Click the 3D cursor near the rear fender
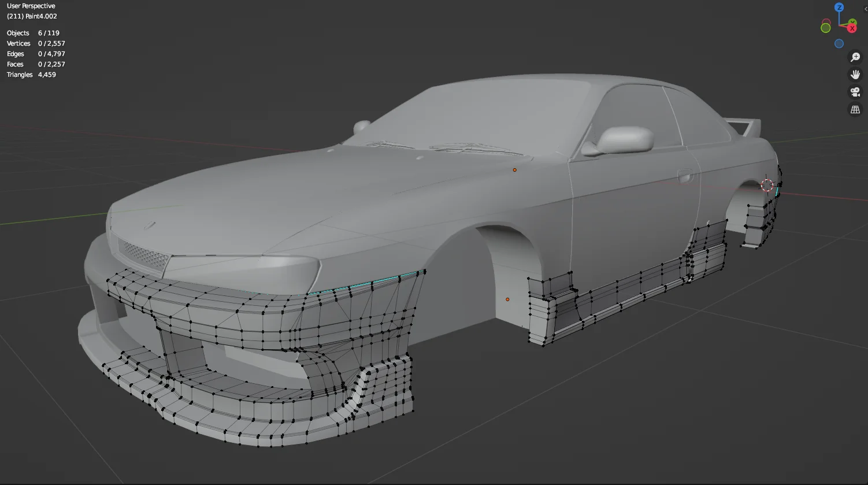The image size is (868, 485). pyautogui.click(x=768, y=185)
